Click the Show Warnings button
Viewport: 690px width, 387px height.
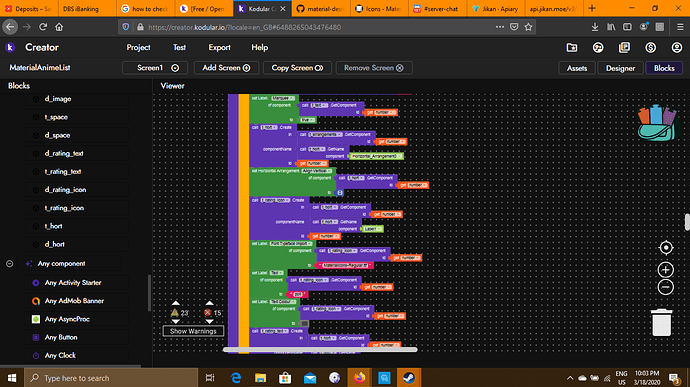[x=193, y=331]
